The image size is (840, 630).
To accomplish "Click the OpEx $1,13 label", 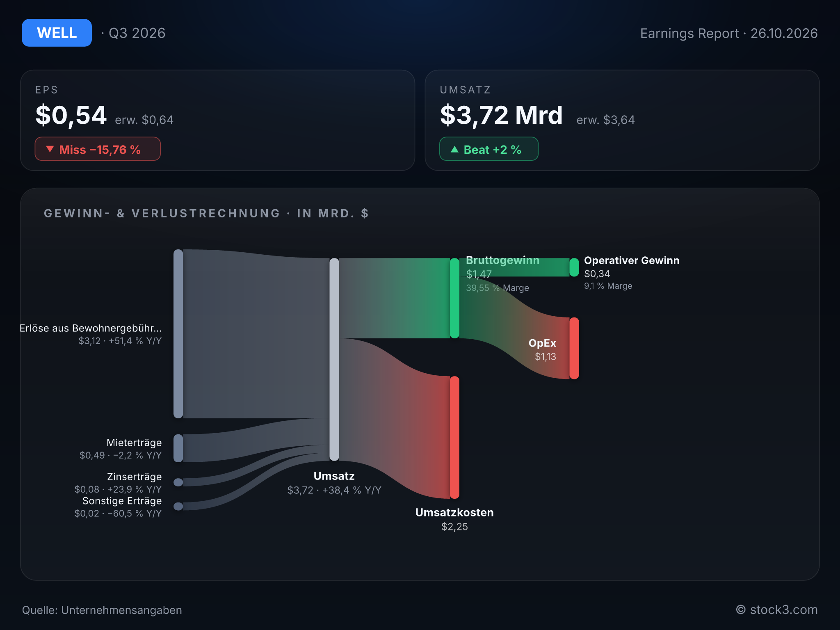I will pos(543,350).
